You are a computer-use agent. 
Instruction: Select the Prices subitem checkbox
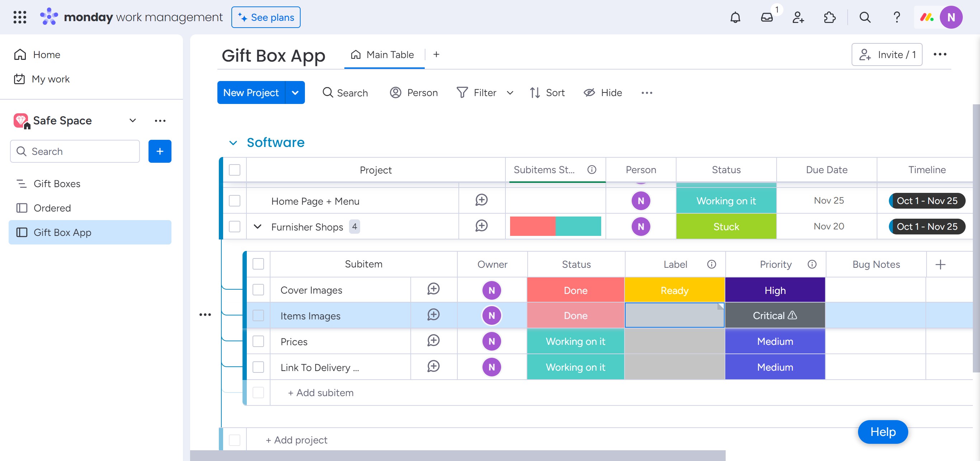258,341
